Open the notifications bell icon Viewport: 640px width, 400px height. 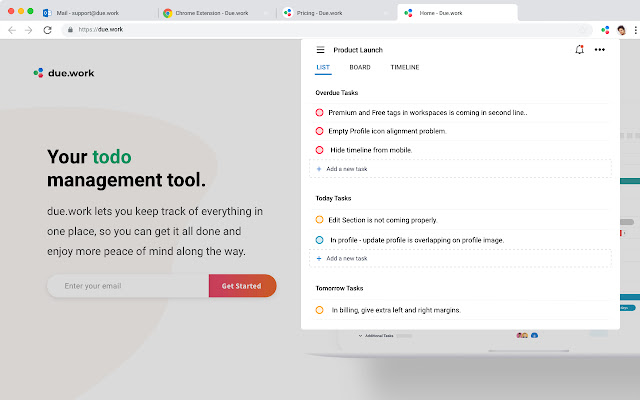(x=579, y=50)
